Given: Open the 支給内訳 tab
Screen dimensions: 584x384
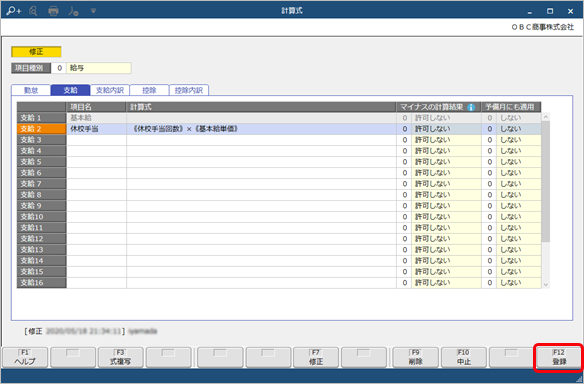Looking at the screenshot, I should 110,90.
